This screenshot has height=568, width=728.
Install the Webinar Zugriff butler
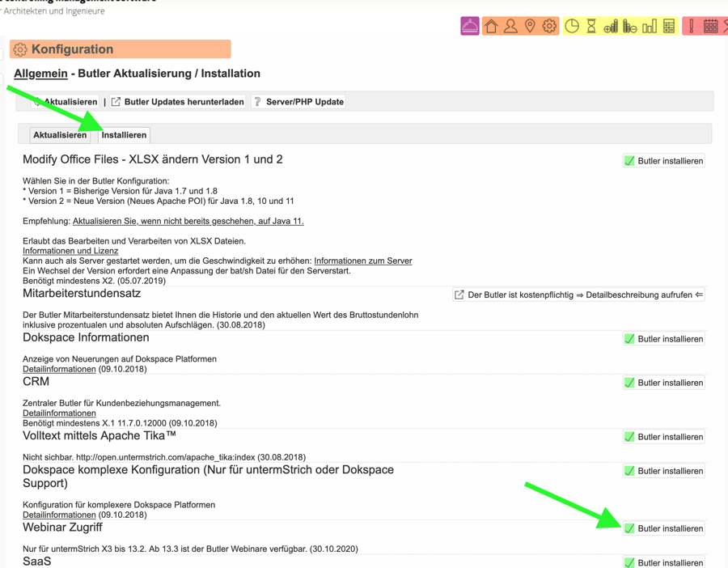click(x=663, y=528)
